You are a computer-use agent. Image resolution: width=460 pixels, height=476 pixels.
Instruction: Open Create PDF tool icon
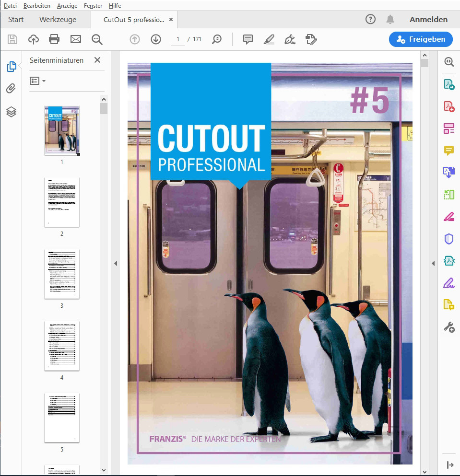[x=449, y=106]
